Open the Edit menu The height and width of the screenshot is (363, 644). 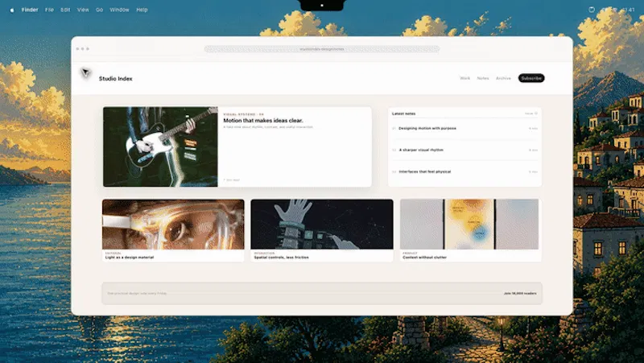pyautogui.click(x=65, y=10)
